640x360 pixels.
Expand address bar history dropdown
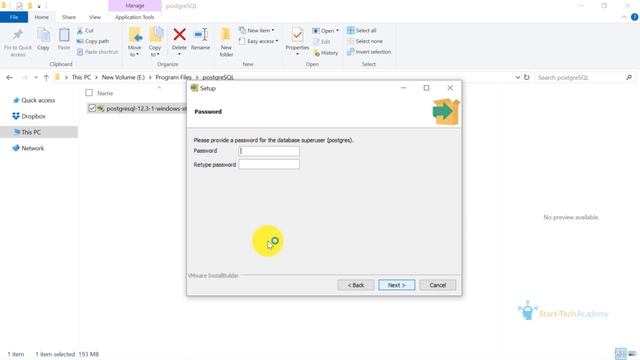click(x=518, y=77)
